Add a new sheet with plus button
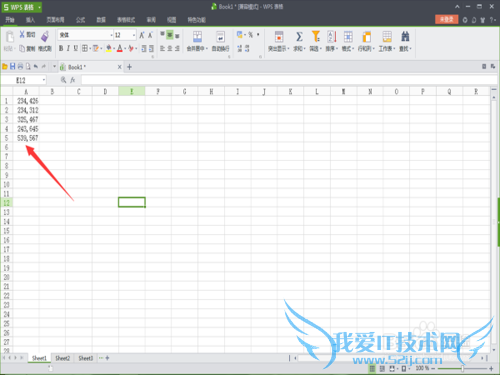Screen dimensions: 500x375 click(107, 358)
